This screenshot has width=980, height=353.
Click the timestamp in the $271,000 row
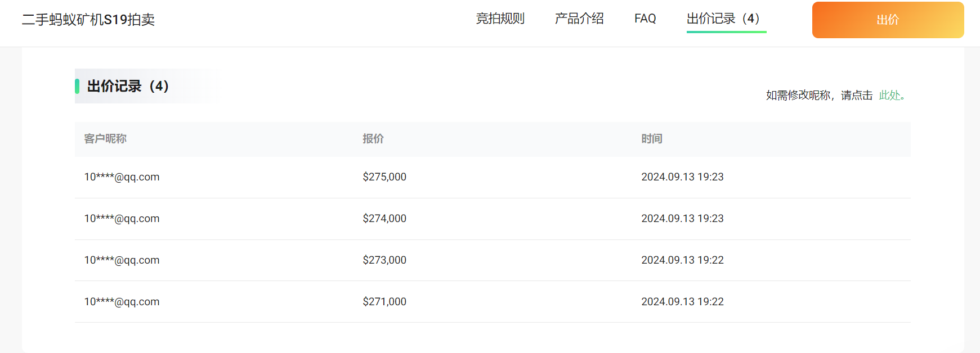(x=682, y=302)
